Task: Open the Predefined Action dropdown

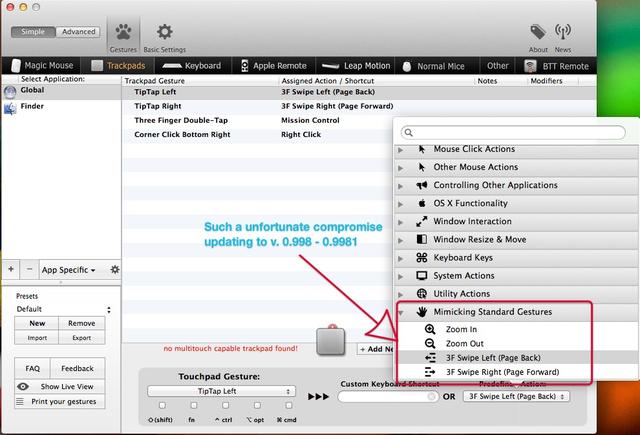Action: click(x=516, y=396)
